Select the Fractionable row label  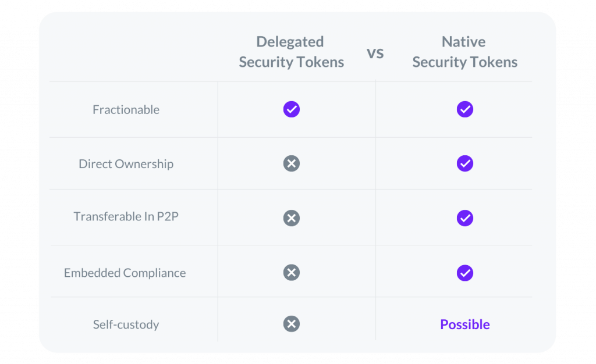[x=126, y=110]
